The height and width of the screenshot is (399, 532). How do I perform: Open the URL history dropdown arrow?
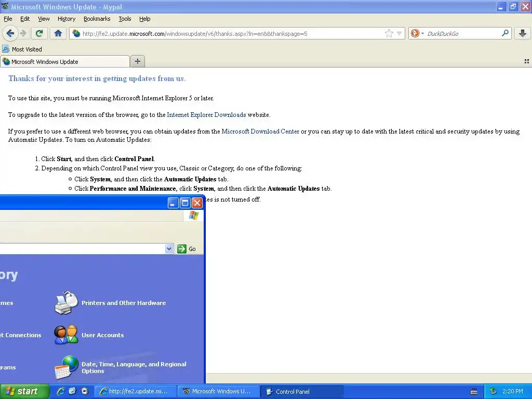400,33
